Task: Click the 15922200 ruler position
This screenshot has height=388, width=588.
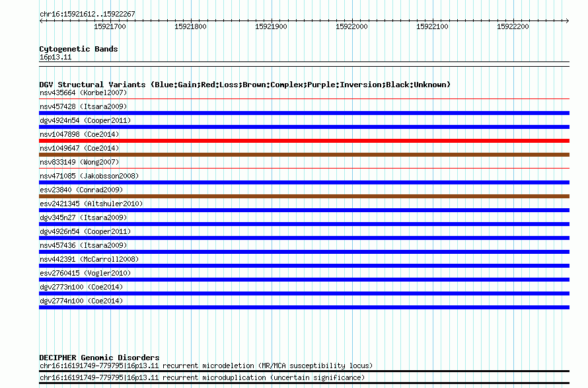Action: click(x=513, y=26)
